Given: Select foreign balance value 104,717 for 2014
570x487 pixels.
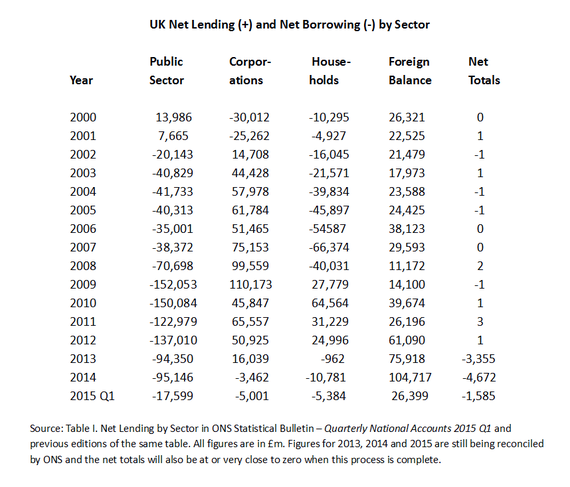Looking at the screenshot, I should (410, 378).
